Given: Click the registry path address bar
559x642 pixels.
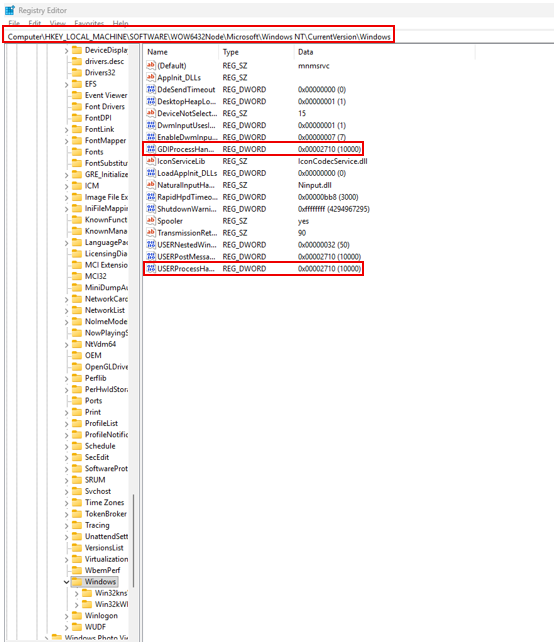Looking at the screenshot, I should point(199,36).
